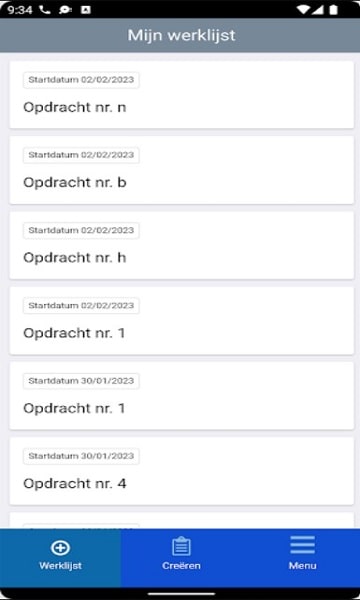
Task: Open Opdracht nr. 1 dated 02/02/2023
Action: 181,321
